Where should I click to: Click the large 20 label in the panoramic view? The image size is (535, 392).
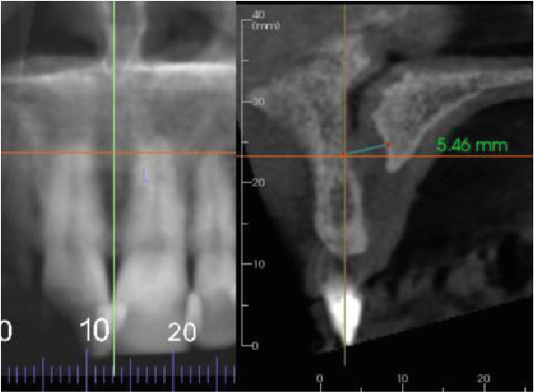point(183,331)
